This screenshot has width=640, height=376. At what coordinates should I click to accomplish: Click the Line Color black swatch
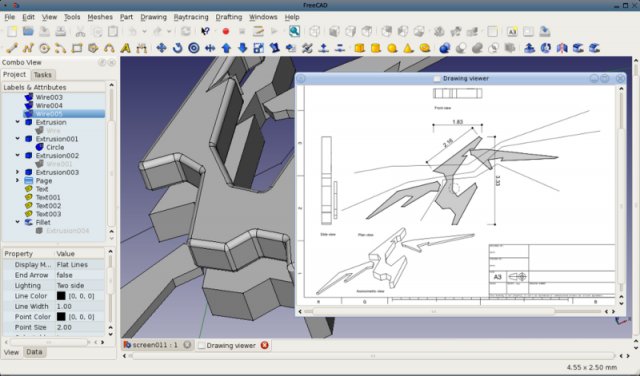click(61, 296)
